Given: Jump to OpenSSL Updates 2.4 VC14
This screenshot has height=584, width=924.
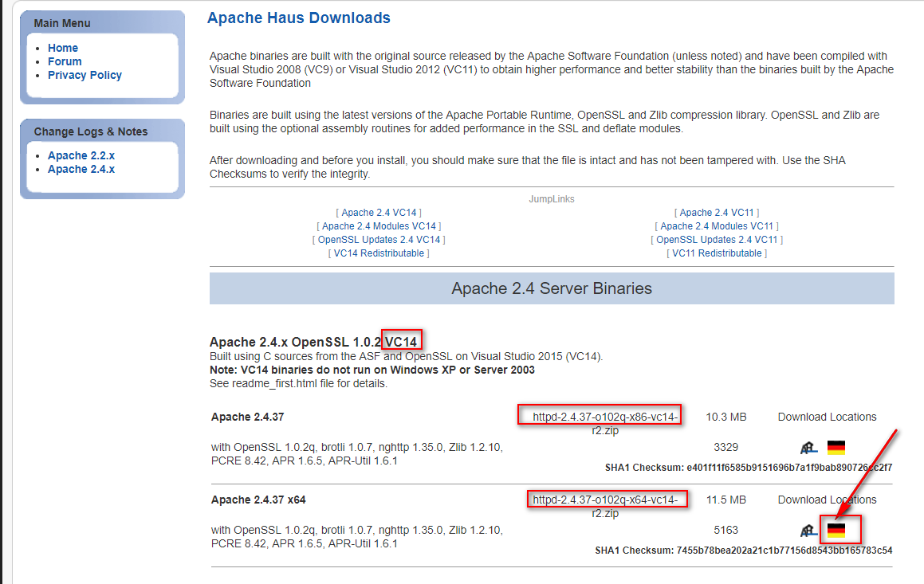Looking at the screenshot, I should tap(379, 240).
